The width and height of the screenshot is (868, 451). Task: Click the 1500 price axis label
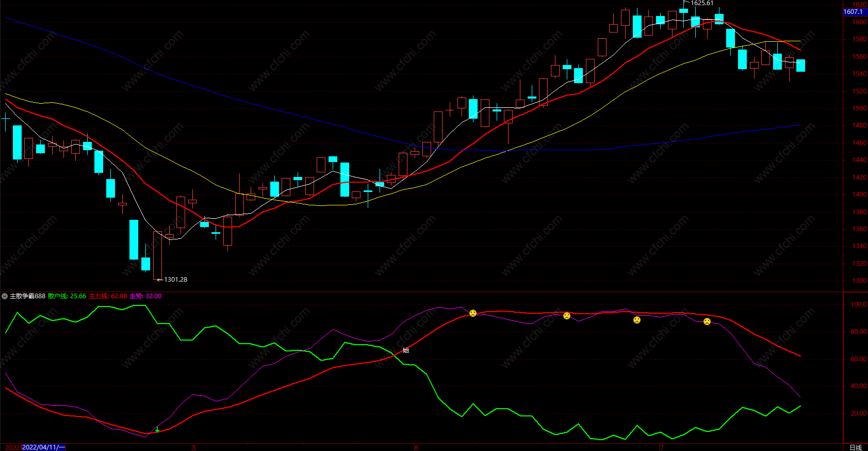pos(859,108)
